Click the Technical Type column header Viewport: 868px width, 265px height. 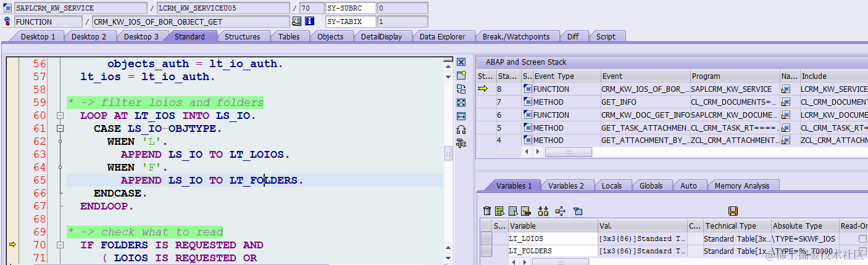click(737, 226)
